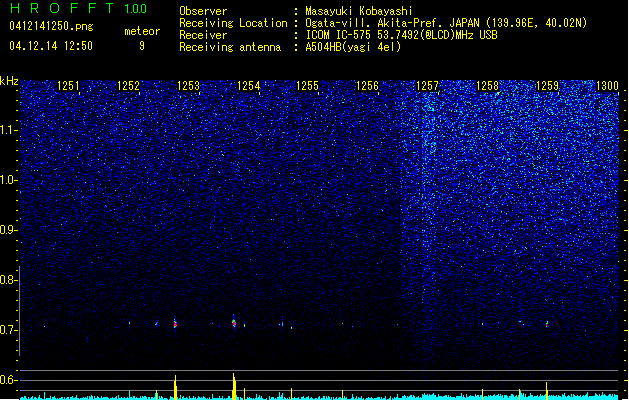Screen dimensions: 629x400
Task: Inspect the strong meteor echo near 1253
Action: [175, 323]
